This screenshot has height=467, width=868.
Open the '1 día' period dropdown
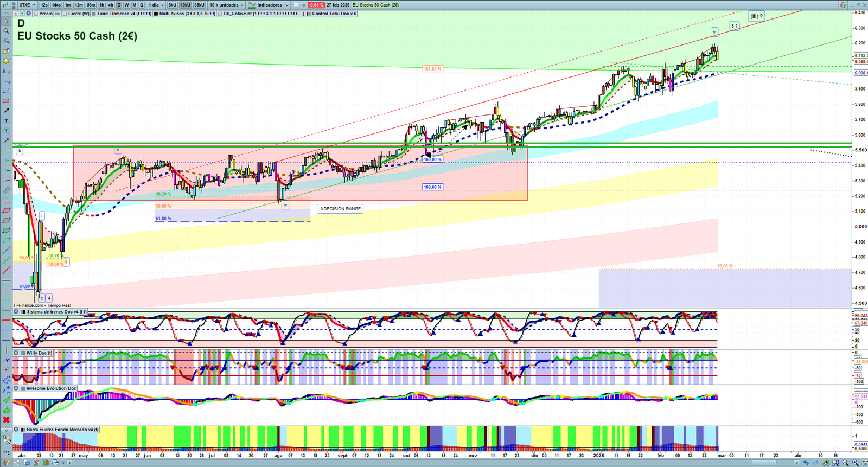[x=156, y=5]
